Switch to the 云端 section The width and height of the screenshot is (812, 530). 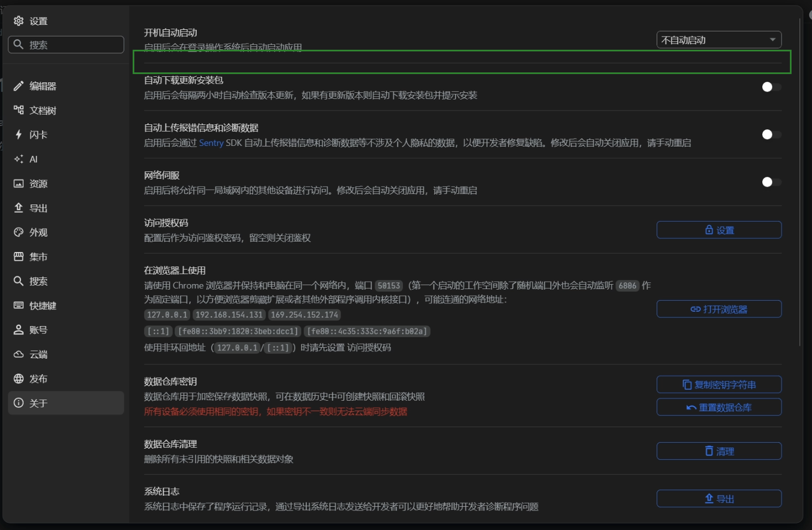[x=66, y=354]
